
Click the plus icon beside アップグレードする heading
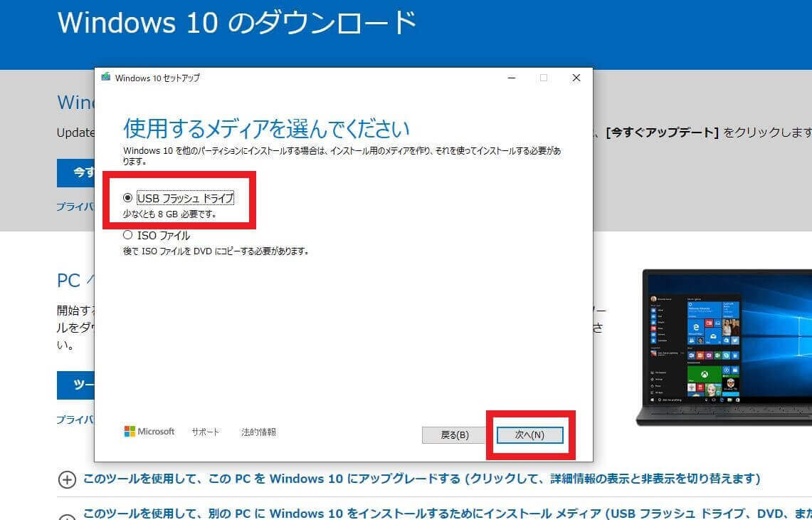coord(67,479)
